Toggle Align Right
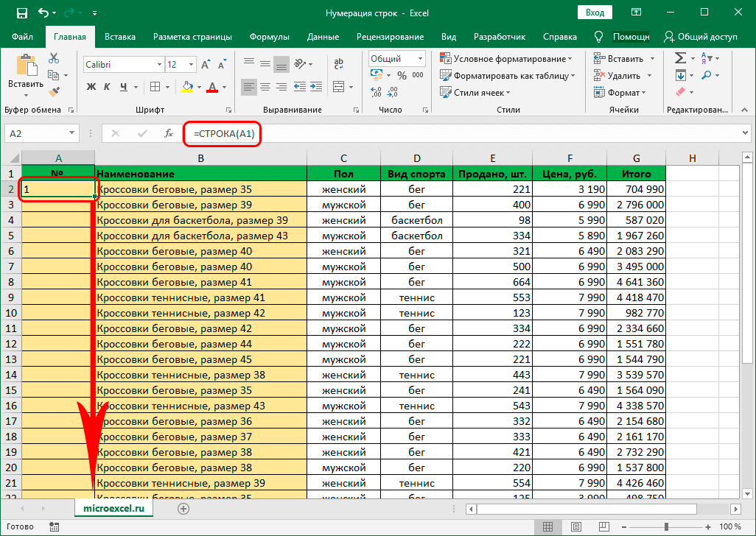The height and width of the screenshot is (536, 756). (281, 87)
